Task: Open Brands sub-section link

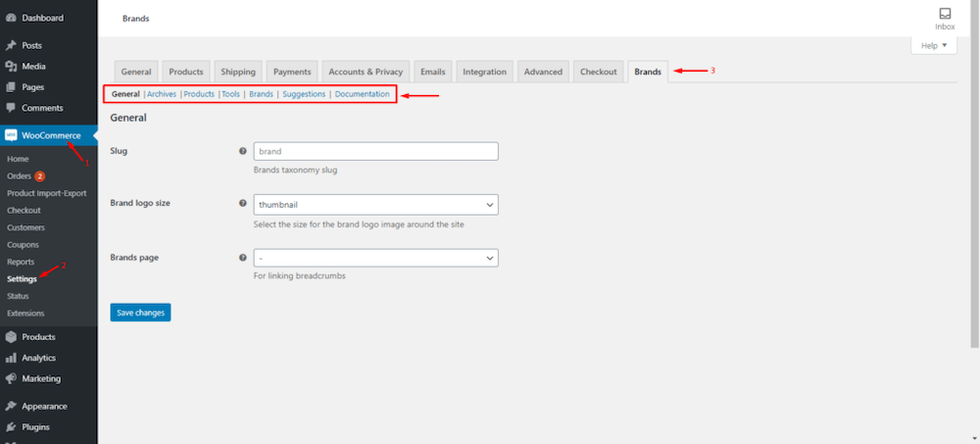Action: point(262,94)
